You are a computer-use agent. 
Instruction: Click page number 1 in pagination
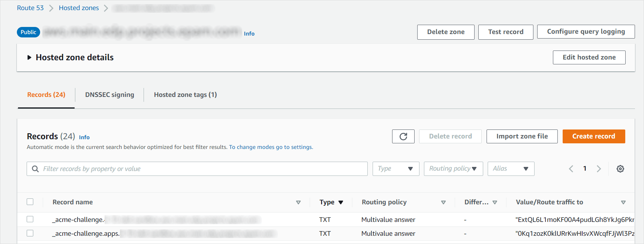click(585, 168)
